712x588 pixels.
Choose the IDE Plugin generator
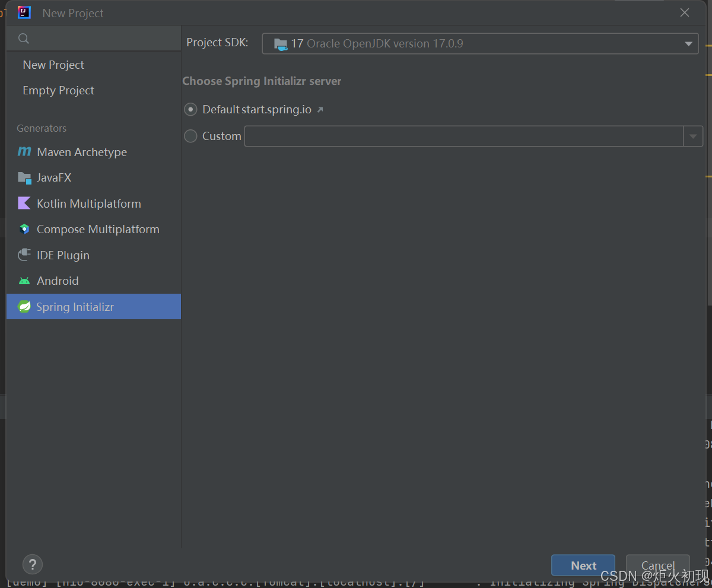[94, 255]
